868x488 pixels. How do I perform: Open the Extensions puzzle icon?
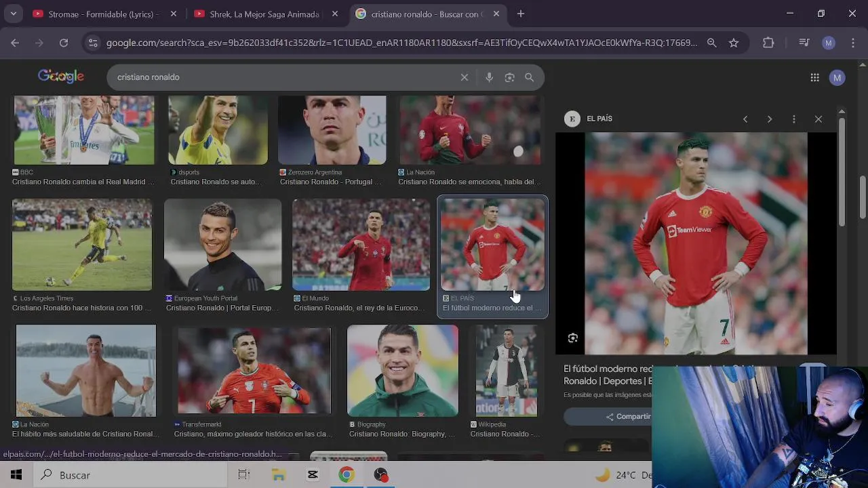(x=768, y=43)
